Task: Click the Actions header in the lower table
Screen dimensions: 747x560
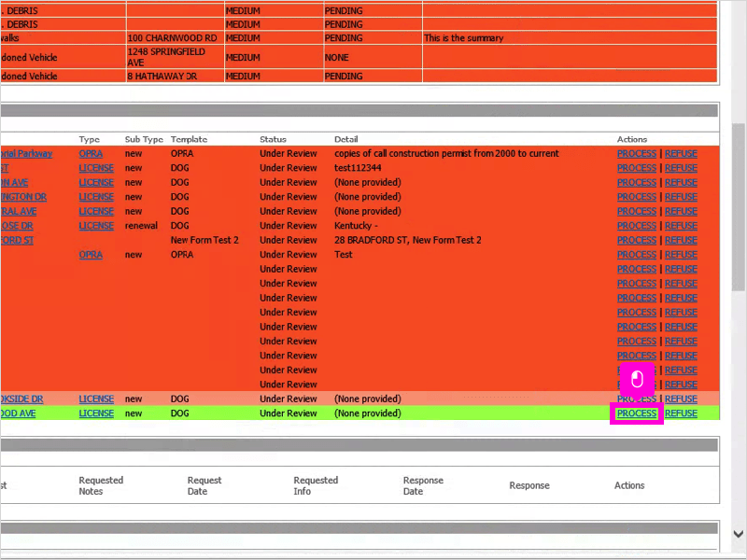Action: (629, 485)
